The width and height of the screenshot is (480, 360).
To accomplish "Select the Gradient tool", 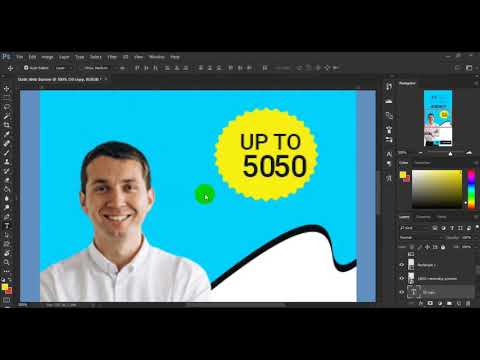I will 6,189.
